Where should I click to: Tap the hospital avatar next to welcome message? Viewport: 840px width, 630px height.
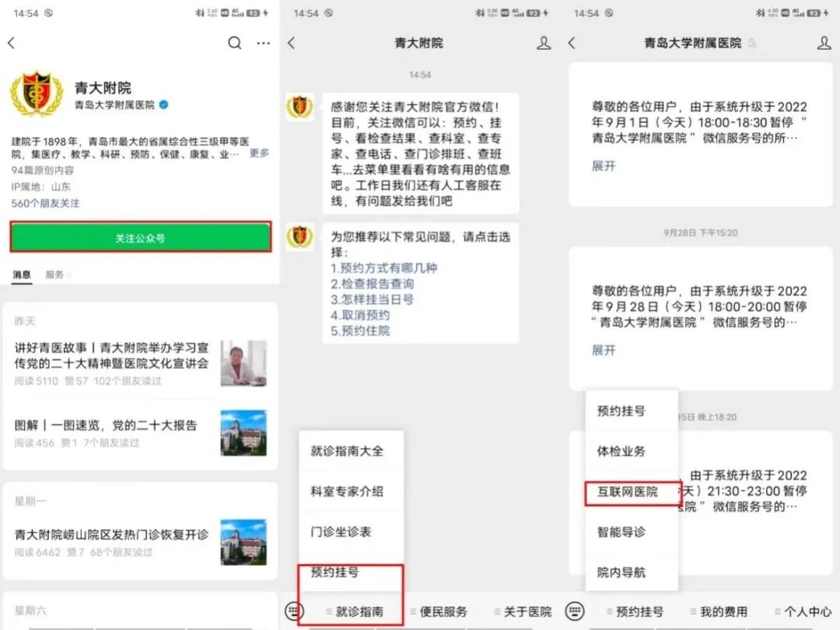[299, 107]
